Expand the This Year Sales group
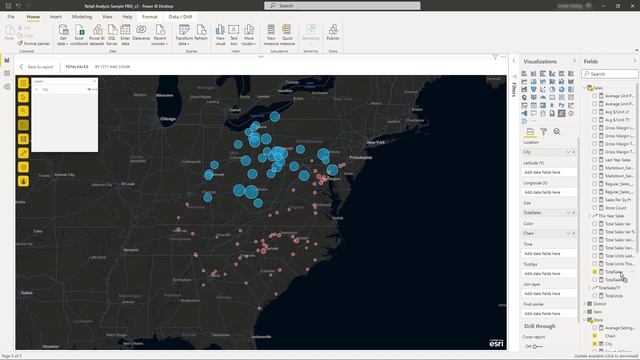This screenshot has width=640, height=360. (x=589, y=216)
